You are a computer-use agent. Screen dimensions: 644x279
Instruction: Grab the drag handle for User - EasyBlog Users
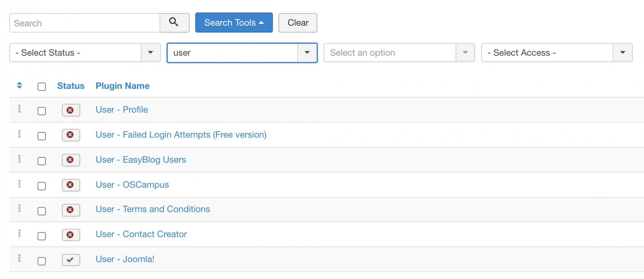[x=19, y=159]
